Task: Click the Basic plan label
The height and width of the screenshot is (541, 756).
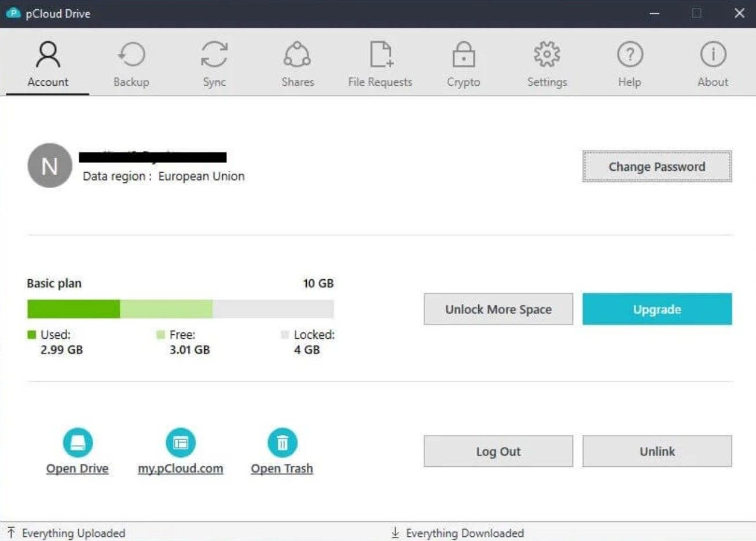Action: pos(54,283)
